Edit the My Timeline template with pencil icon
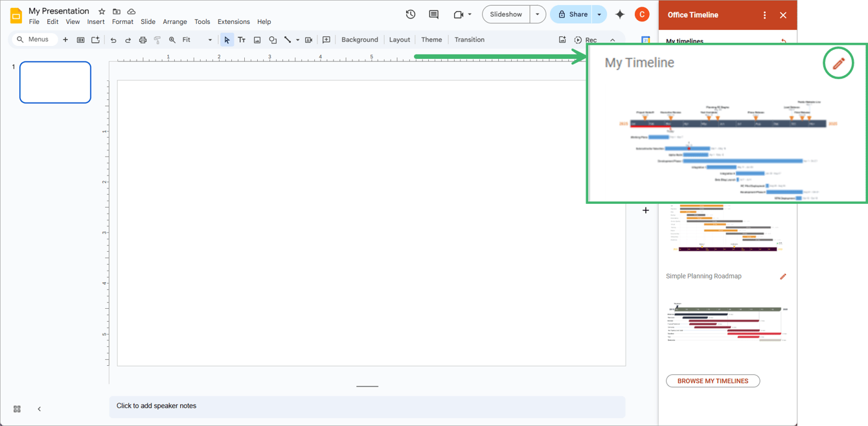 839,63
